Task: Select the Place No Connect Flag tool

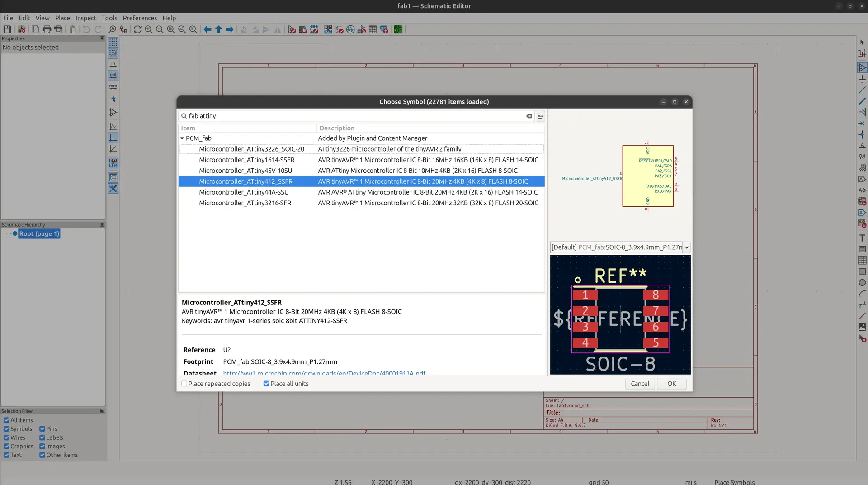Action: 862,124
